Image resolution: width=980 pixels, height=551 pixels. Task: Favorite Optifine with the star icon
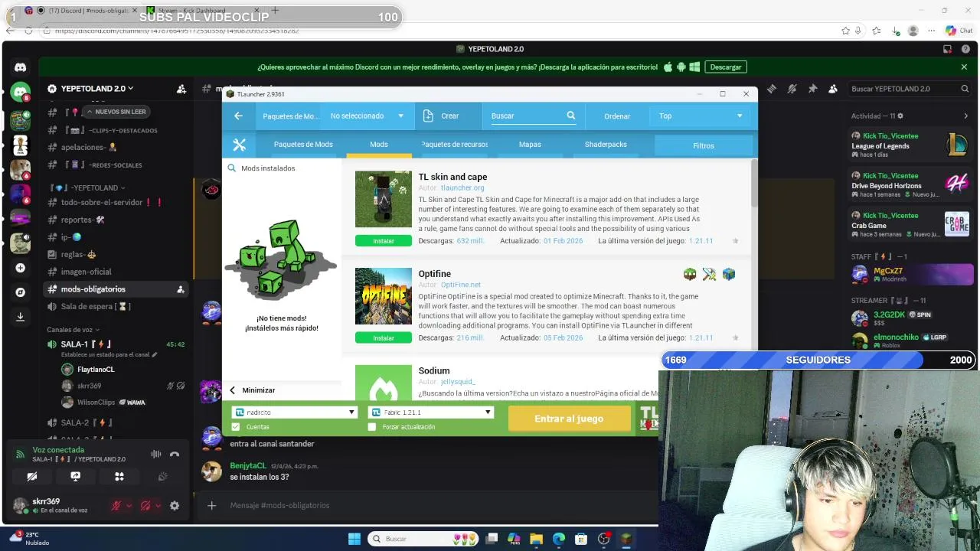(735, 337)
